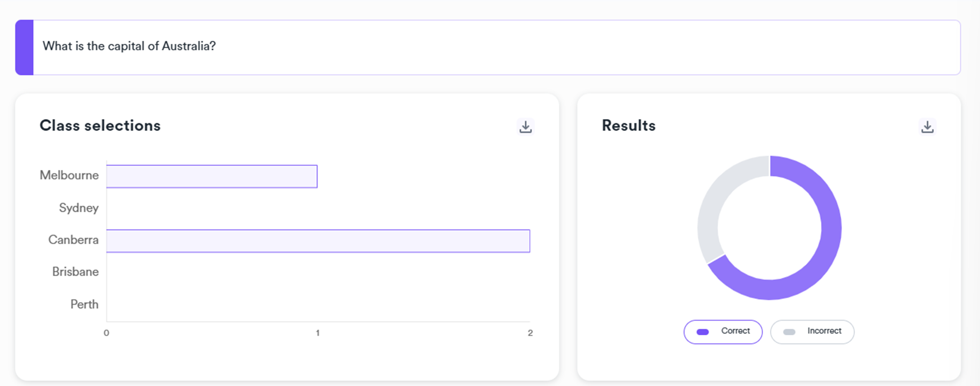Click the purple Correct legend swatch
Image resolution: width=980 pixels, height=386 pixels.
coord(703,332)
